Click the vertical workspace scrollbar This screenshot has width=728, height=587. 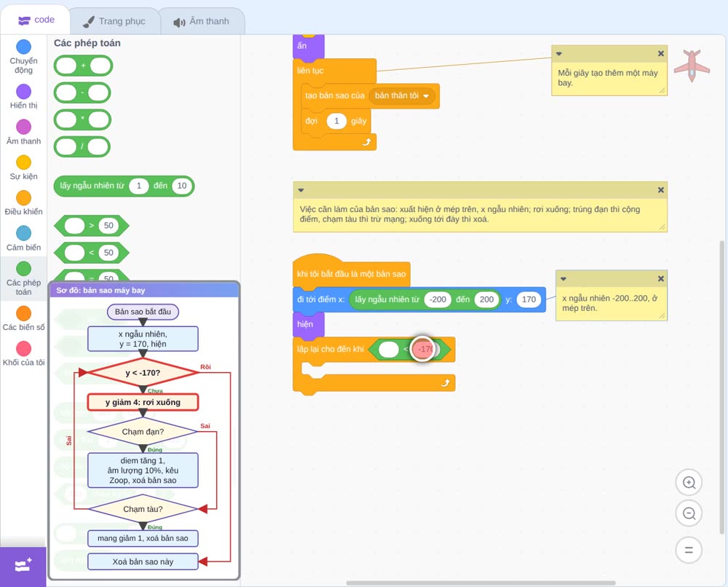(722, 387)
